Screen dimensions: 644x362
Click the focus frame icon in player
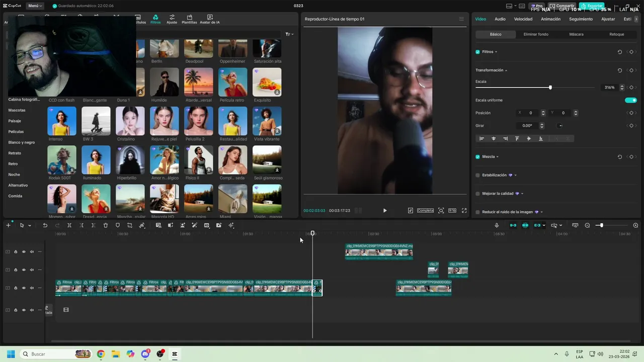coord(441,211)
